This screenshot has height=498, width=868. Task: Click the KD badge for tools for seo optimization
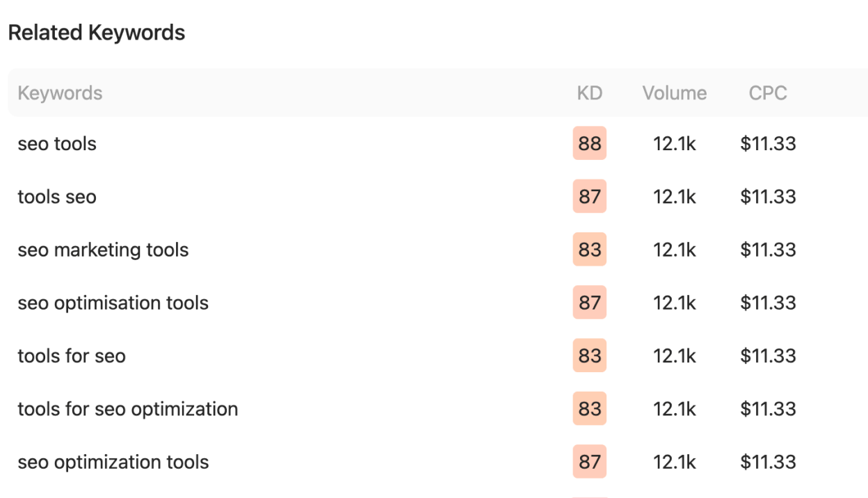[589, 409]
